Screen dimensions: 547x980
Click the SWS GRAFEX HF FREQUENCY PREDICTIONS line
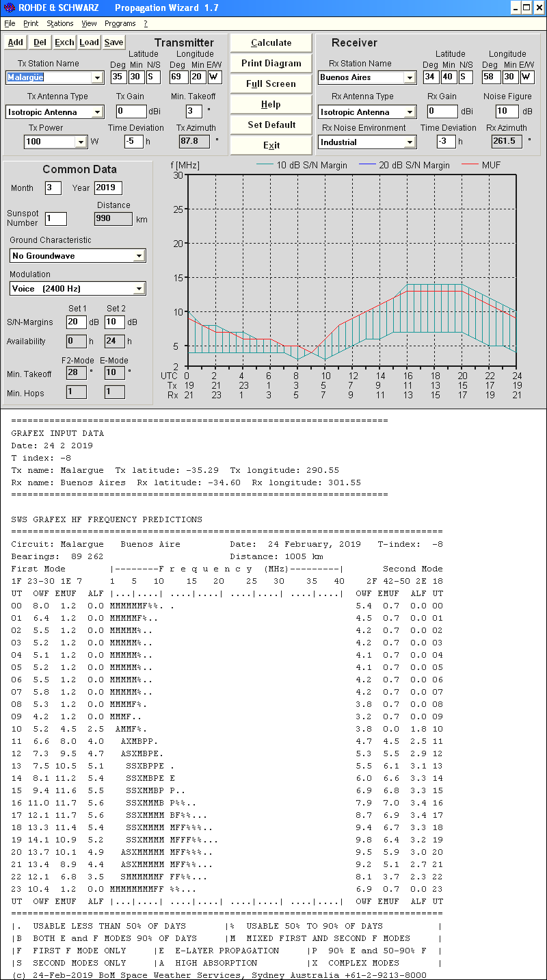pos(107,519)
